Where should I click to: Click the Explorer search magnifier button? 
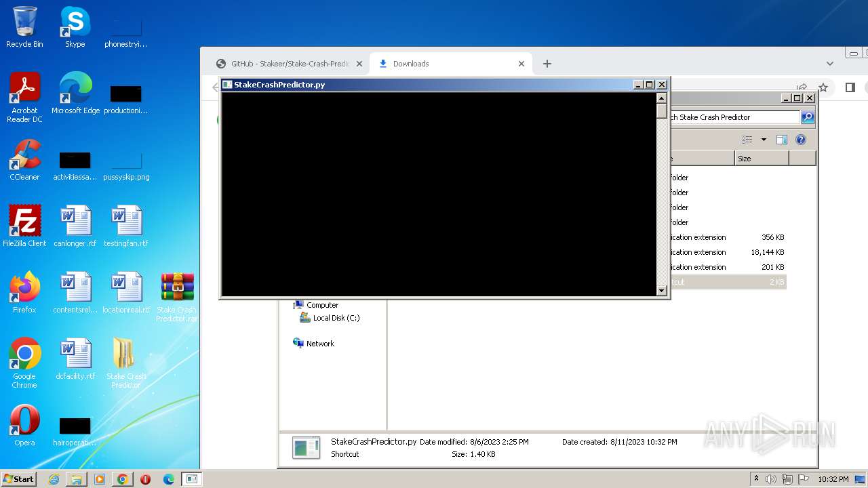pyautogui.click(x=808, y=117)
